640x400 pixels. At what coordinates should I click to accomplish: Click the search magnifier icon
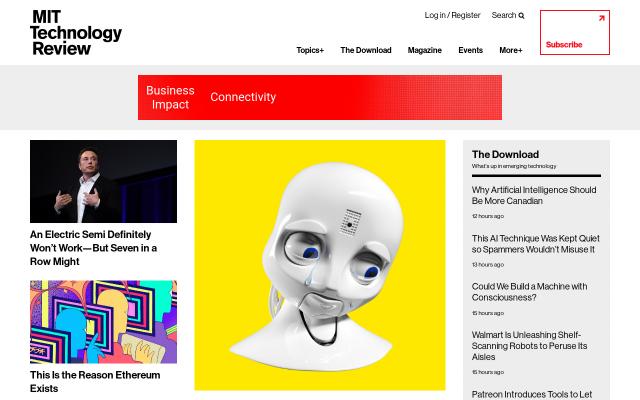pyautogui.click(x=521, y=16)
